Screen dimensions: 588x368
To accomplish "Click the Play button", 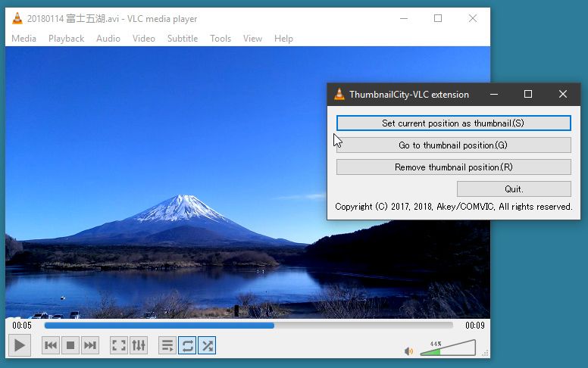I will (x=20, y=345).
